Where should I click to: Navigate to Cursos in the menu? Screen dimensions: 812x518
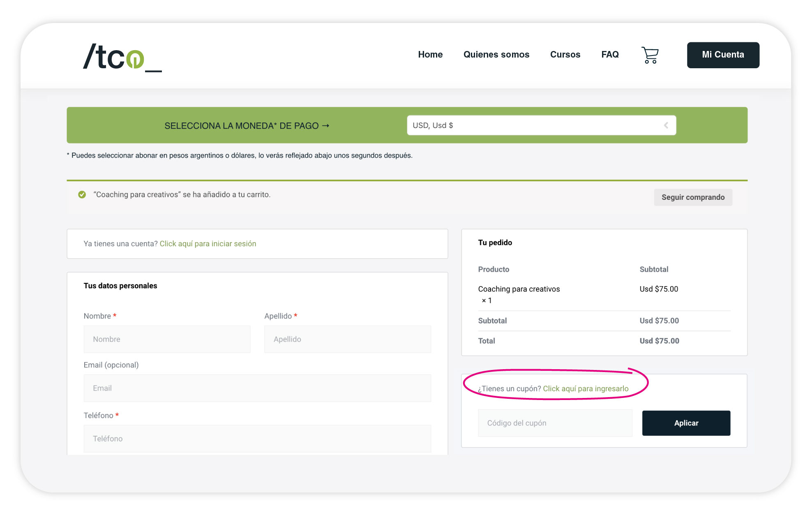pos(565,55)
